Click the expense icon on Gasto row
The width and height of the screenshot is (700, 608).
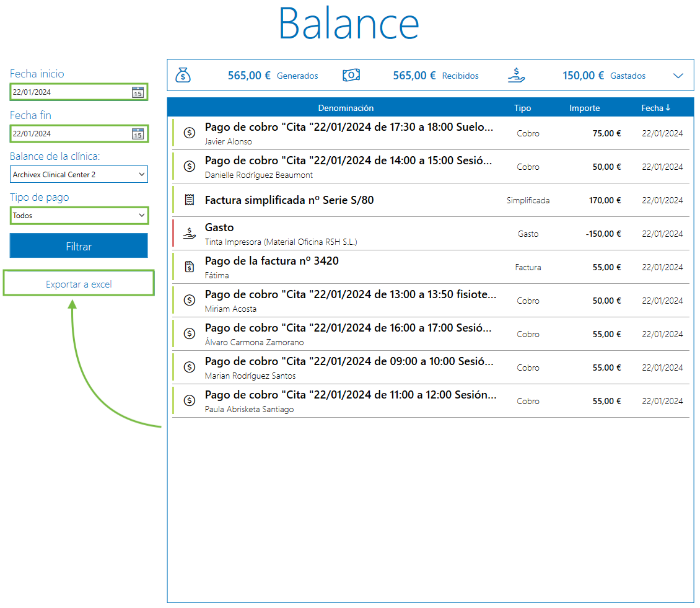[190, 234]
